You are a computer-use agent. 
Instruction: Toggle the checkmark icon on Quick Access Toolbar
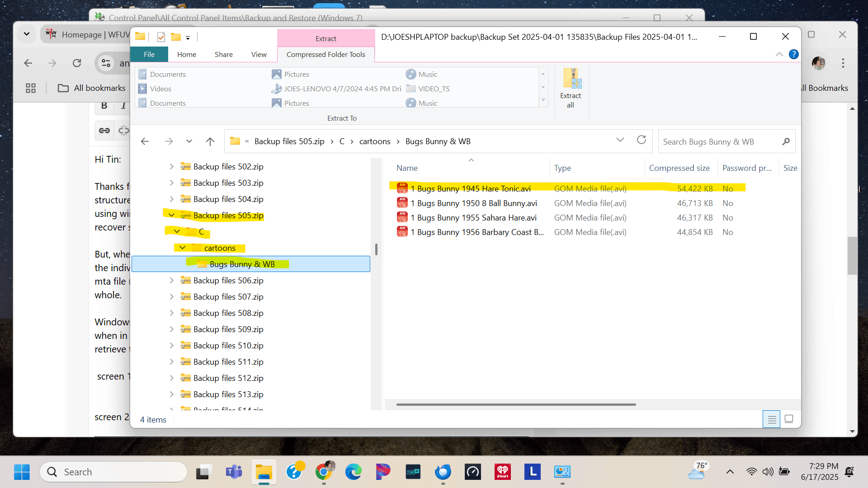pyautogui.click(x=161, y=37)
